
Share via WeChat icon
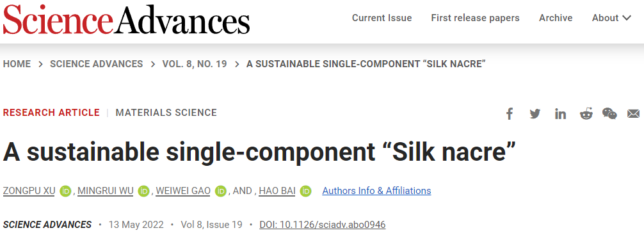coord(609,113)
